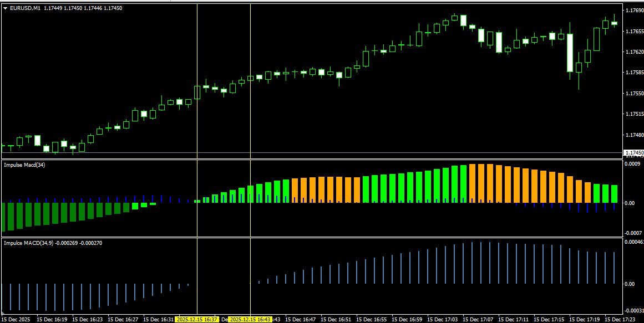Click the 15 Dec 16:19 time axis label
The width and height of the screenshot is (644, 323).
tap(53, 319)
